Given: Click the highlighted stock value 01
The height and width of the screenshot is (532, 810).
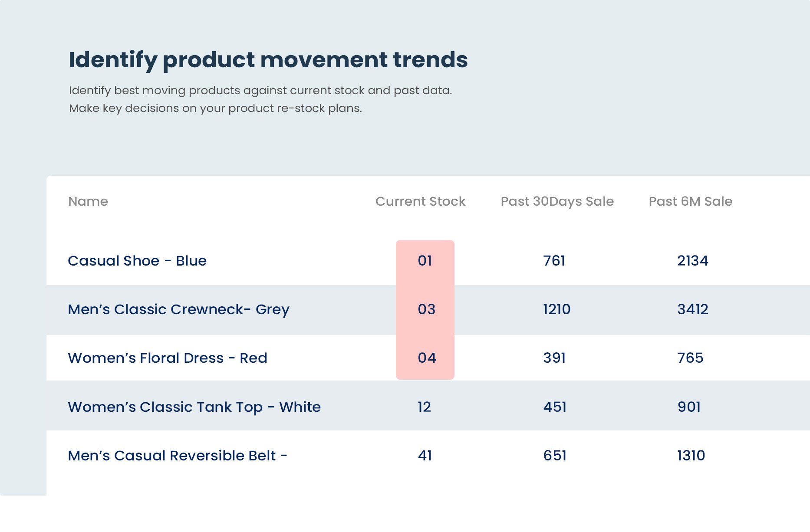Looking at the screenshot, I should tap(425, 261).
